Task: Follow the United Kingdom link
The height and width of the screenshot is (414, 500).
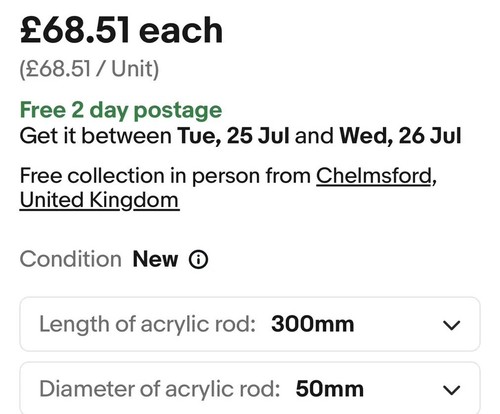Action: (100, 200)
